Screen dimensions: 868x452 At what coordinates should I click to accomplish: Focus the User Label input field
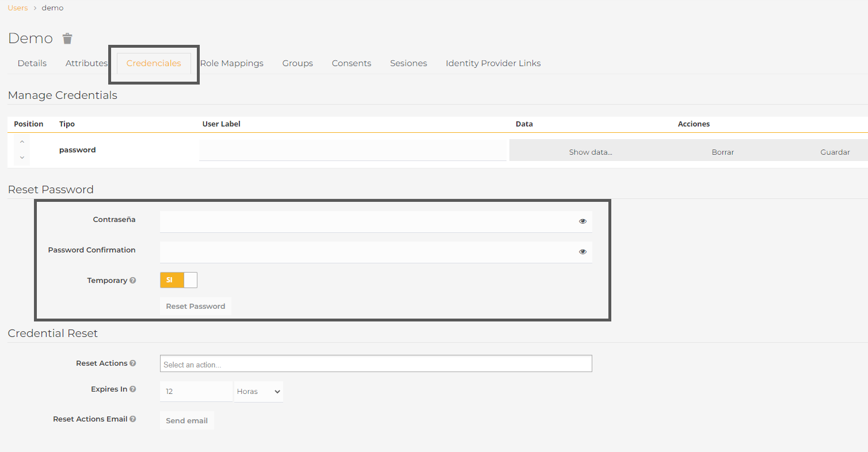click(x=352, y=151)
